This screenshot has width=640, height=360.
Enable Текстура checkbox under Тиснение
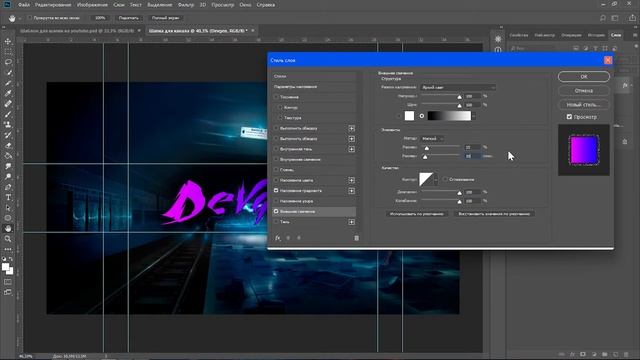(280, 118)
